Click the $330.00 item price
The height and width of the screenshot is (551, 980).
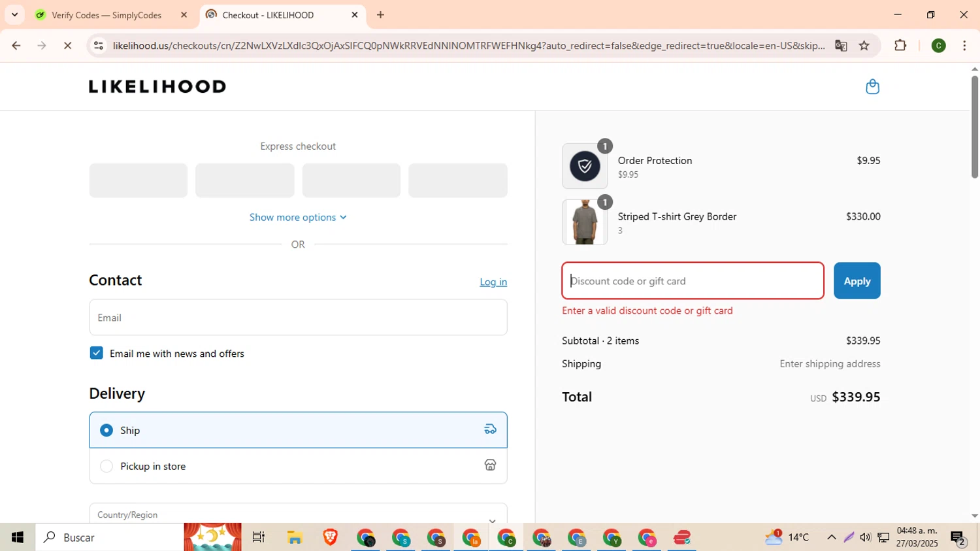863,216
